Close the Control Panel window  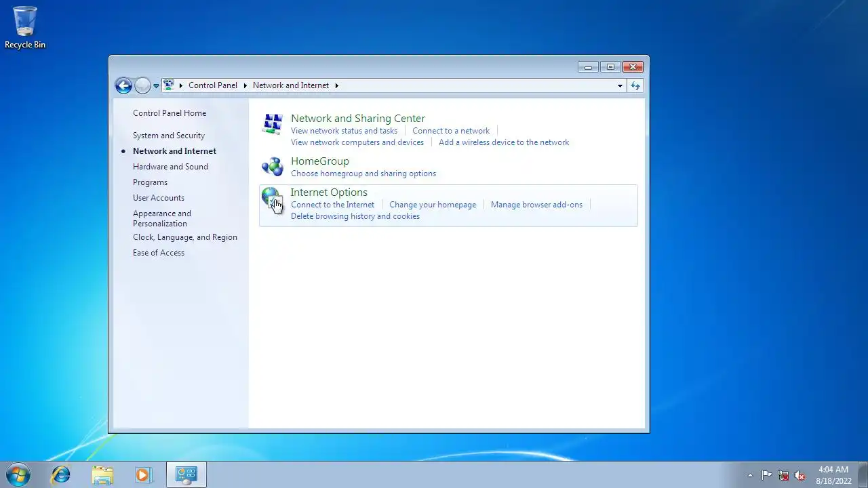[633, 66]
